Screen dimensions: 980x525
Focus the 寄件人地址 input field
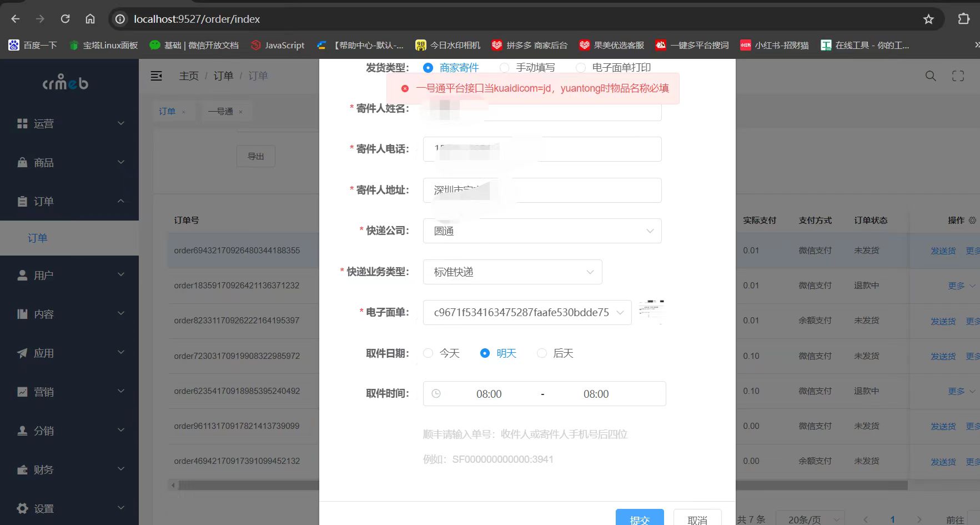[542, 190]
